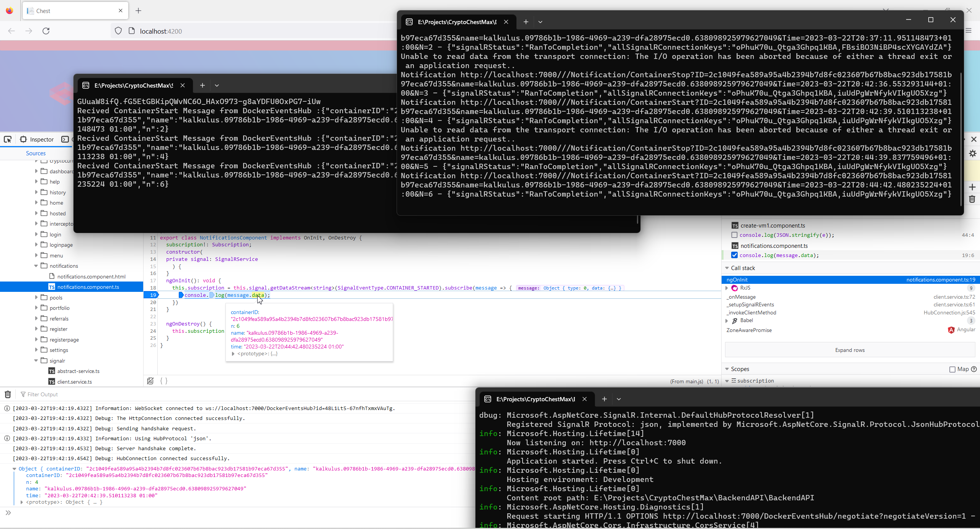The width and height of the screenshot is (980, 529).
Task: Reload the page with the refresh icon
Action: (x=46, y=31)
